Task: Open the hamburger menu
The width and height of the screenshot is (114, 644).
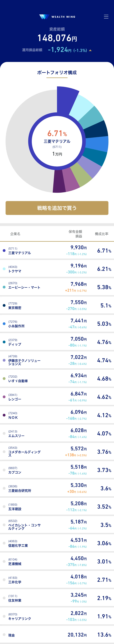Action: pyautogui.click(x=106, y=17)
